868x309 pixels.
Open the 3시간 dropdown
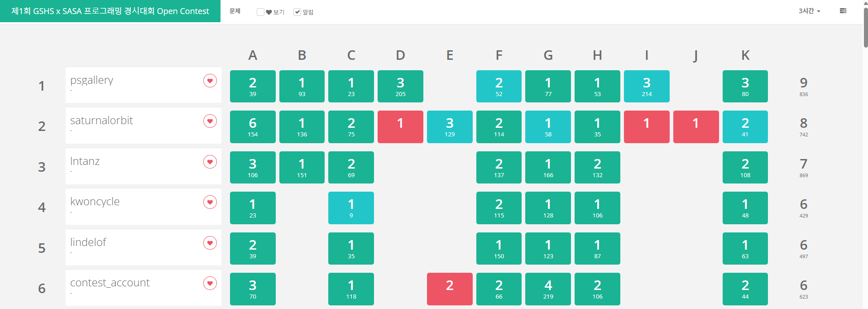(809, 11)
